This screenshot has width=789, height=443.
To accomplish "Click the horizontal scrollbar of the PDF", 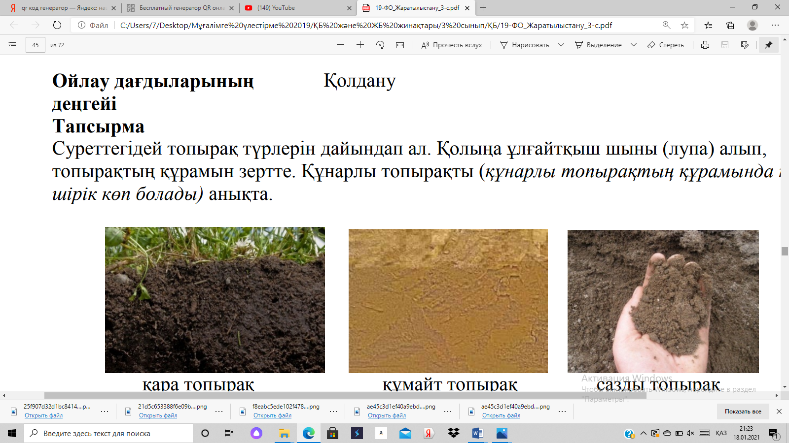I will (x=345, y=396).
